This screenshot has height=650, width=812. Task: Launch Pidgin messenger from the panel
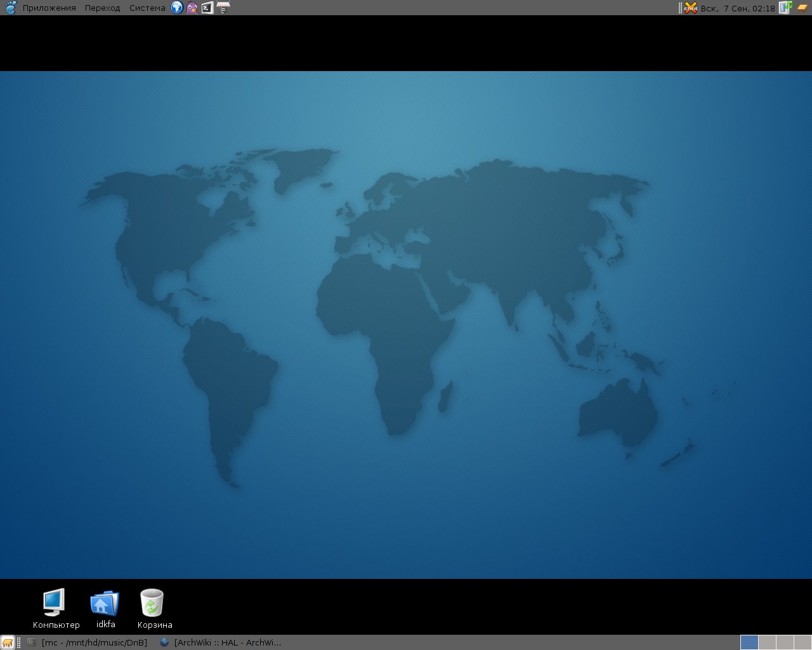pos(192,8)
